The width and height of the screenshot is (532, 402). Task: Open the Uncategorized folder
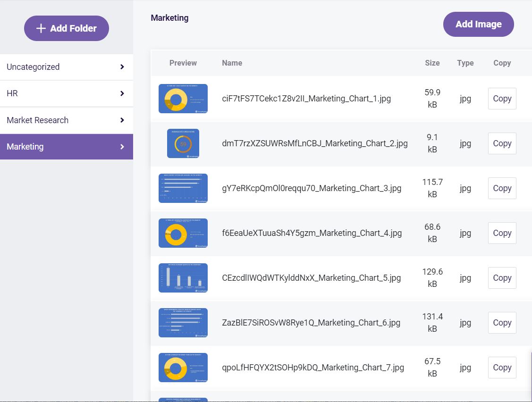pos(67,67)
